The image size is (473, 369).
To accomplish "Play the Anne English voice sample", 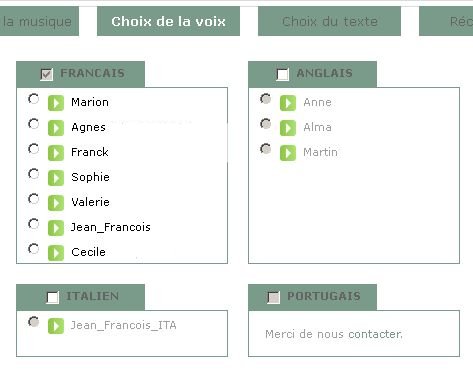I will (288, 103).
